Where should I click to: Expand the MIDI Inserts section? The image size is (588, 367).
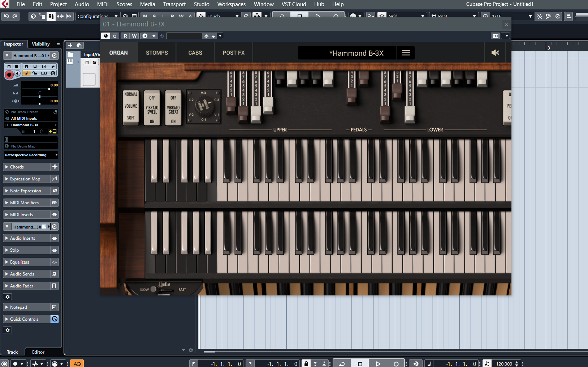(27, 215)
